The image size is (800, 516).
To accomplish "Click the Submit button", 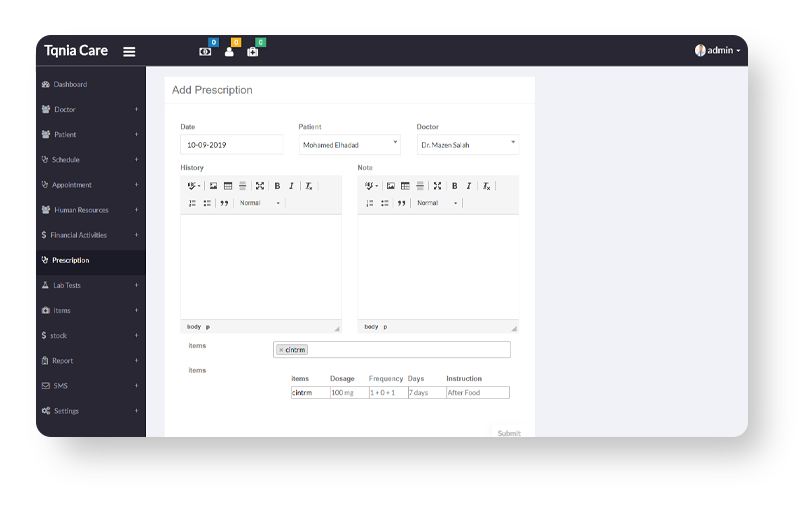I will click(509, 433).
